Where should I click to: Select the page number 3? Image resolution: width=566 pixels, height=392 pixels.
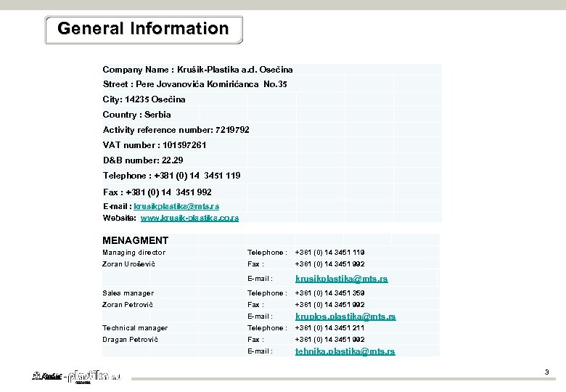click(547, 372)
